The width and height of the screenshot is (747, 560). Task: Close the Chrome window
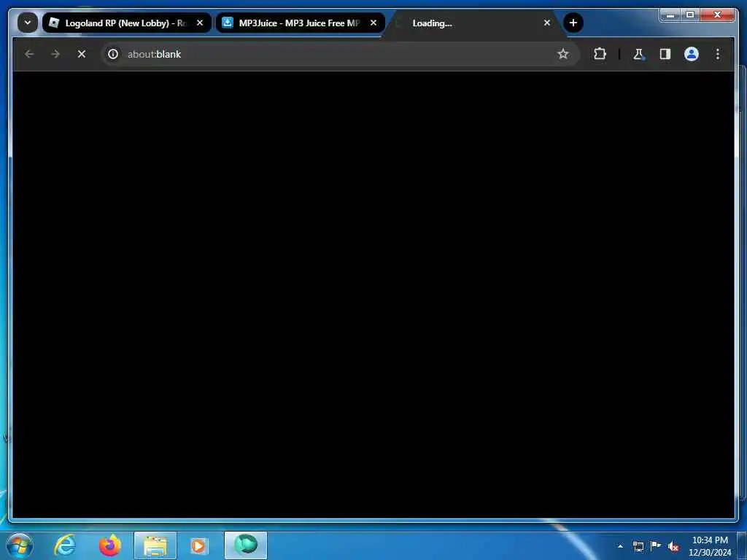click(x=717, y=15)
